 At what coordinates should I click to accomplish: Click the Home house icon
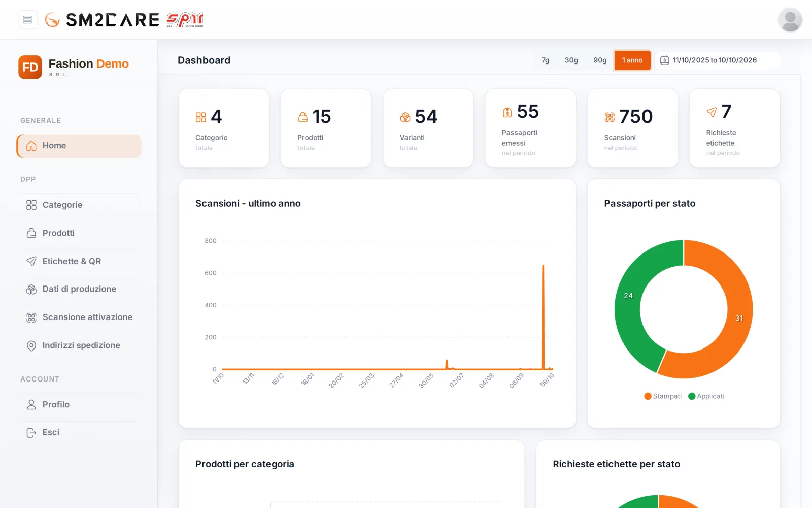31,146
